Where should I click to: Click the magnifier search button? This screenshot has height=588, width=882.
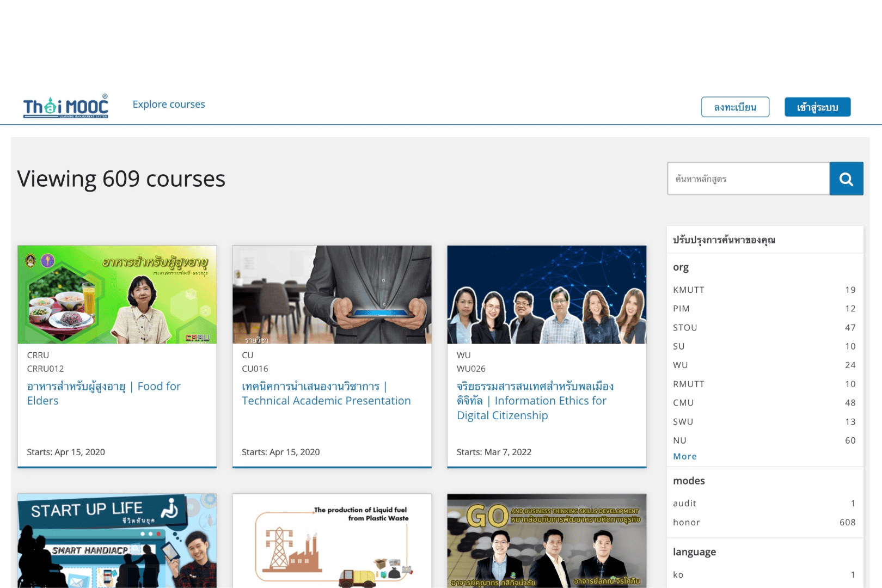[x=846, y=179]
